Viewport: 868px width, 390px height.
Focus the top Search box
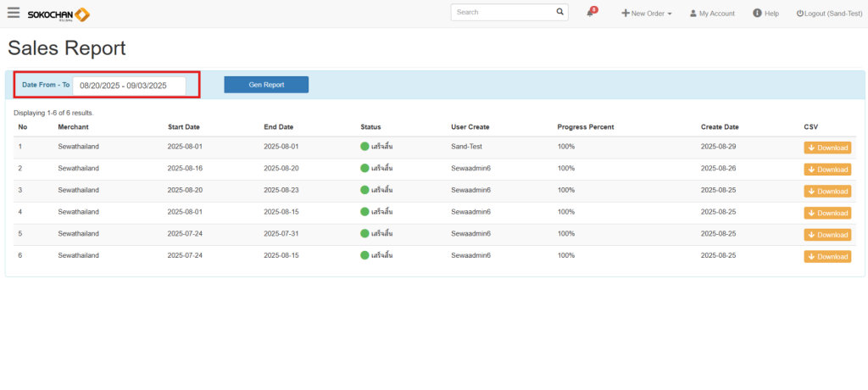504,13
